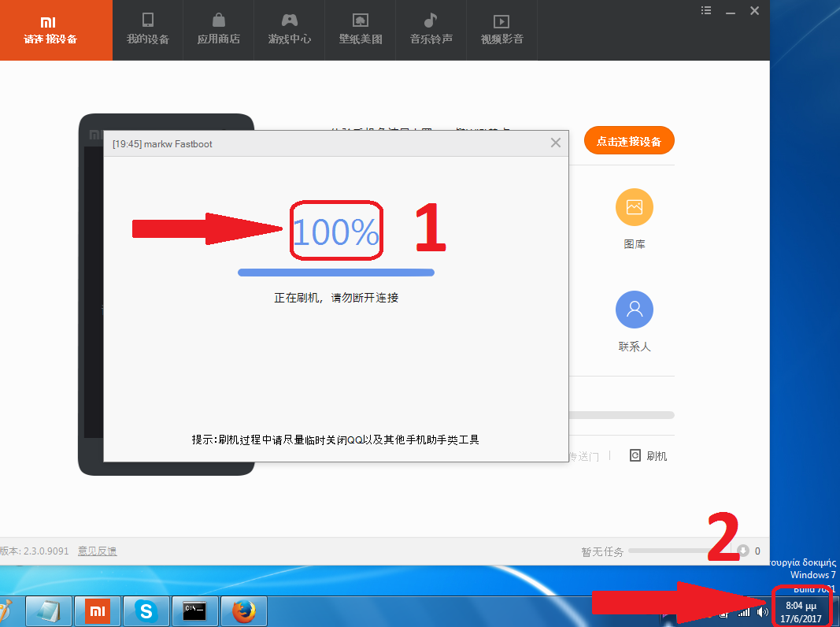Open the 音乐铃声 music ringtones tab
The width and height of the screenshot is (840, 627).
(x=431, y=29)
